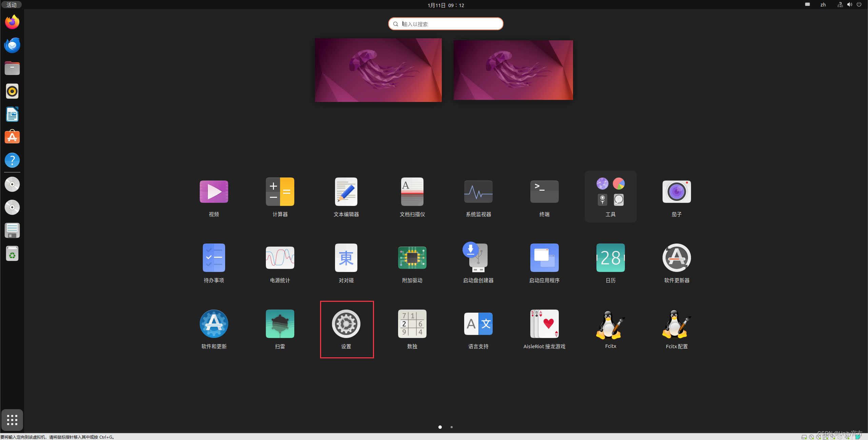The height and width of the screenshot is (440, 868).
Task: Launch the Terminal (终端) app
Action: [544, 192]
